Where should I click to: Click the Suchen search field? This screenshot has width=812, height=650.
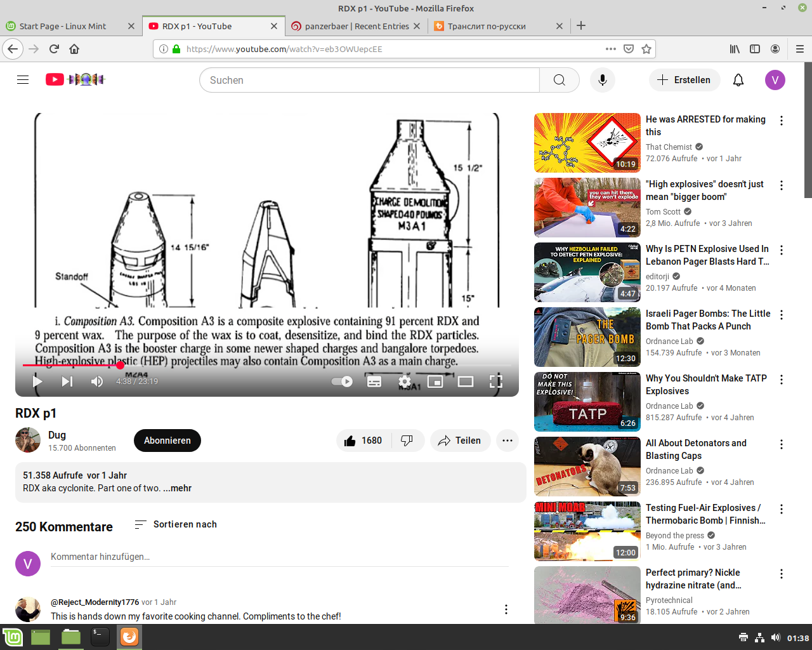[369, 80]
